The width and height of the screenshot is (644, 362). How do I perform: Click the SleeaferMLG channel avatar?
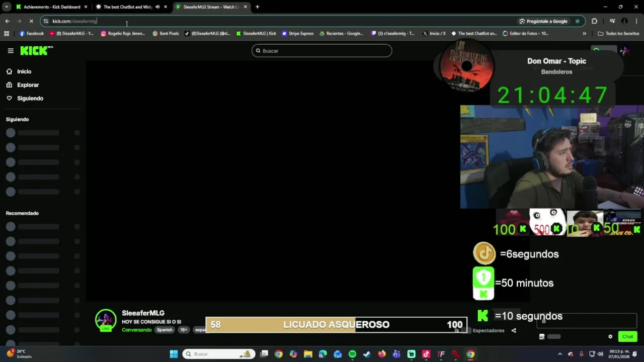(x=106, y=320)
